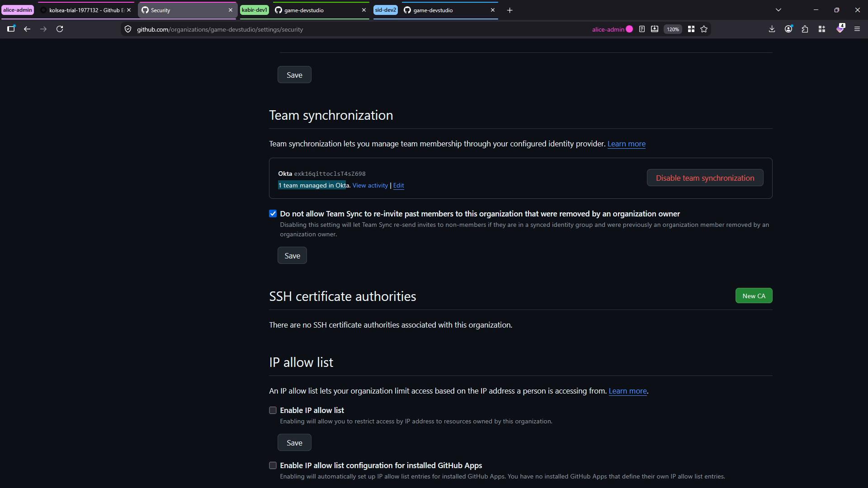868x488 pixels.
Task: Check Enable IP allow list
Action: (273, 410)
